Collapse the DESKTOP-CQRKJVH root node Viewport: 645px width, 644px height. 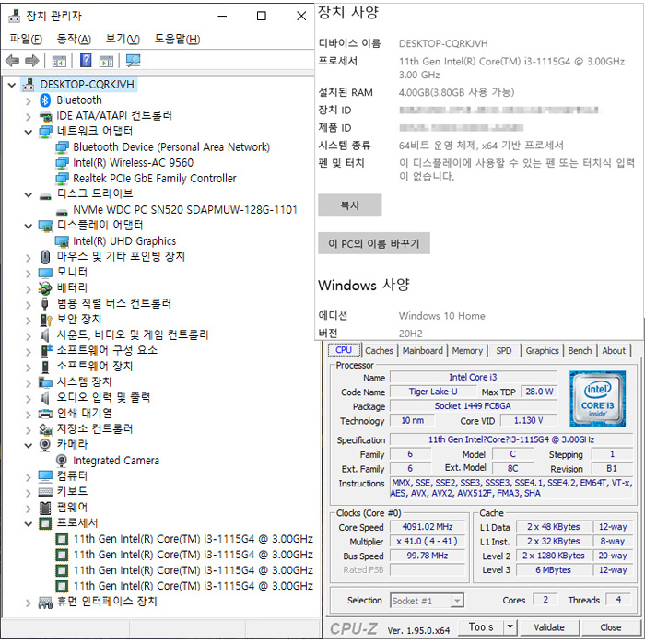tap(12, 85)
